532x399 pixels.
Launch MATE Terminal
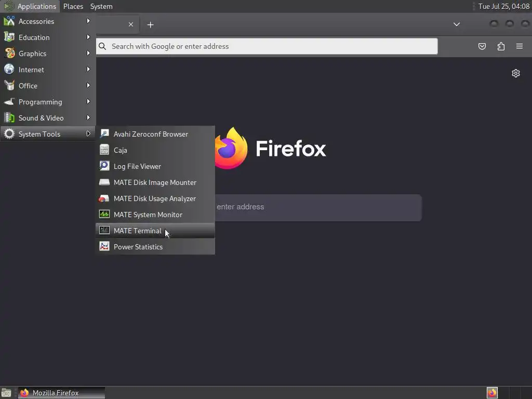tap(155, 231)
